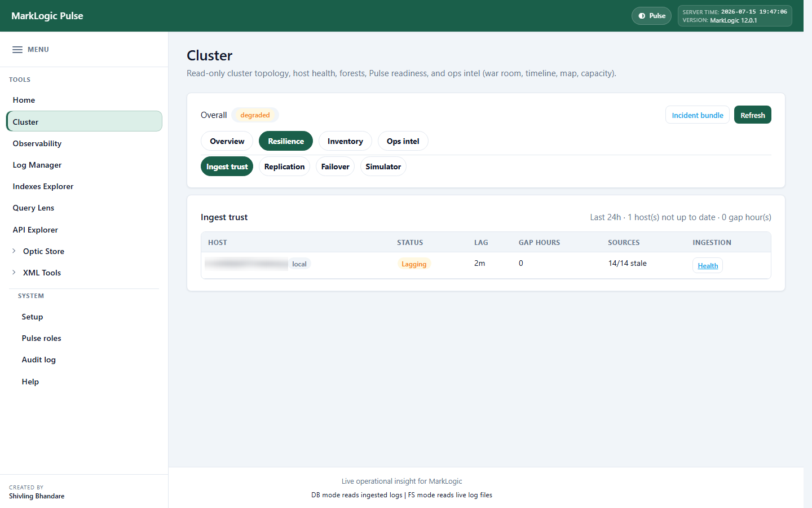Click the INGESTION column header
Image resolution: width=812 pixels, height=508 pixels.
pyautogui.click(x=712, y=243)
